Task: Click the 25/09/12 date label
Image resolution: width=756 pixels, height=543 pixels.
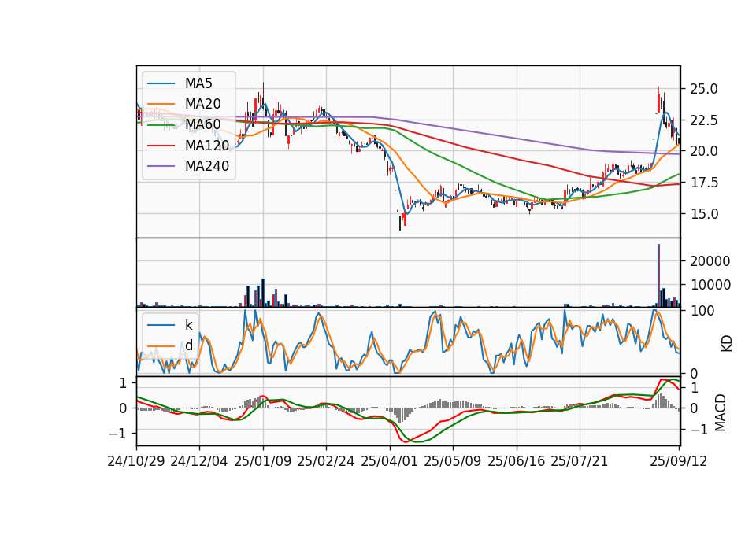Action: (678, 461)
